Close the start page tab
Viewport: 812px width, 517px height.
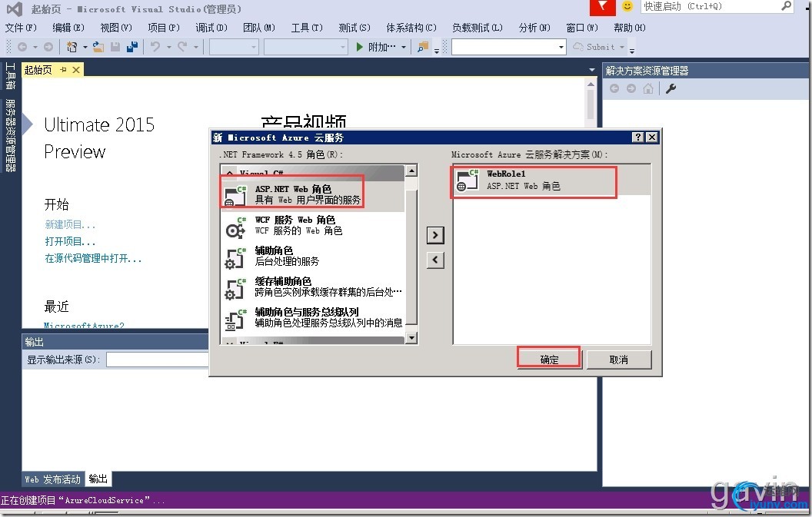click(76, 70)
